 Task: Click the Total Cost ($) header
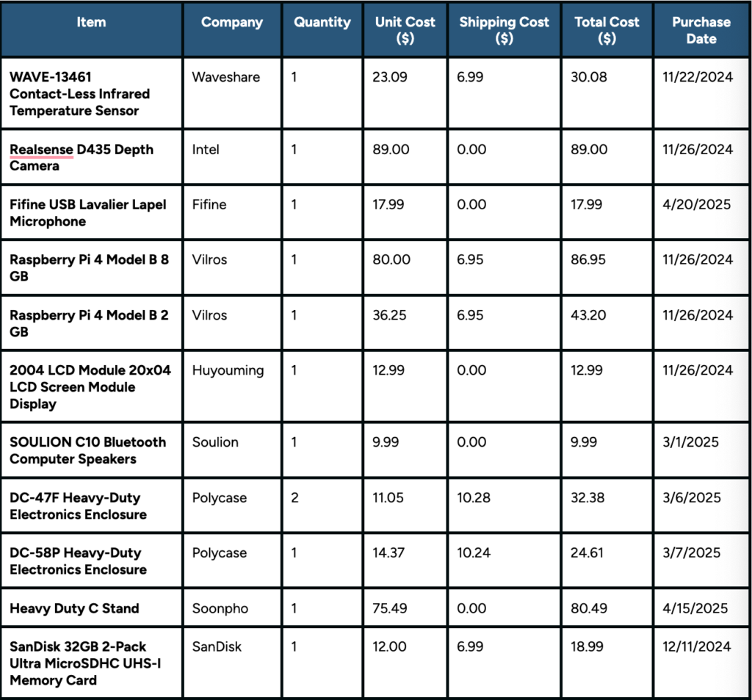pyautogui.click(x=607, y=29)
